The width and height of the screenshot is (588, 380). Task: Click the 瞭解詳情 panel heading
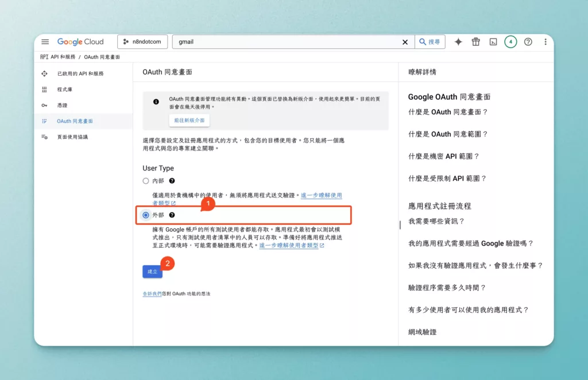[x=422, y=72]
